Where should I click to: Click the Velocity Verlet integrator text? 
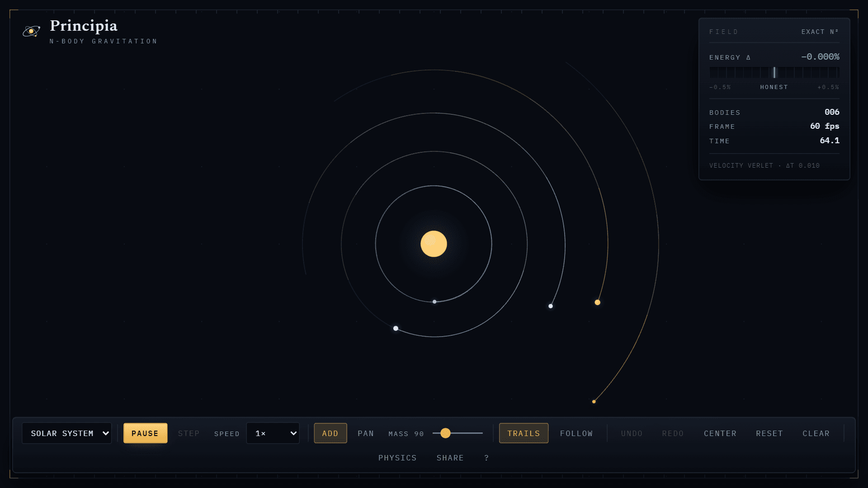764,165
